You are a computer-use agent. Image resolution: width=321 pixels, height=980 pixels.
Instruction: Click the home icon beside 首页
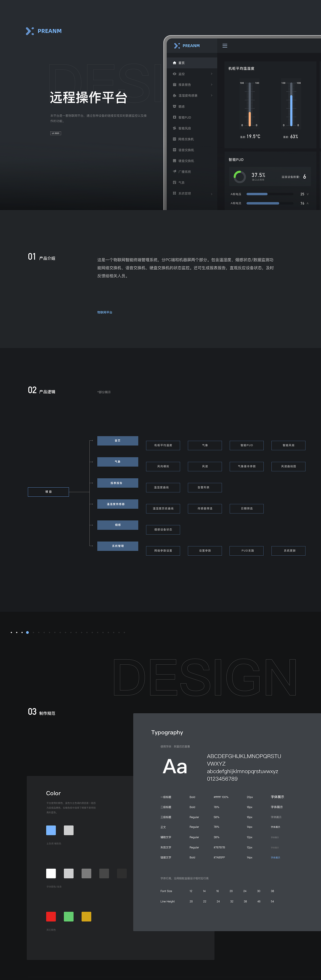click(x=175, y=63)
